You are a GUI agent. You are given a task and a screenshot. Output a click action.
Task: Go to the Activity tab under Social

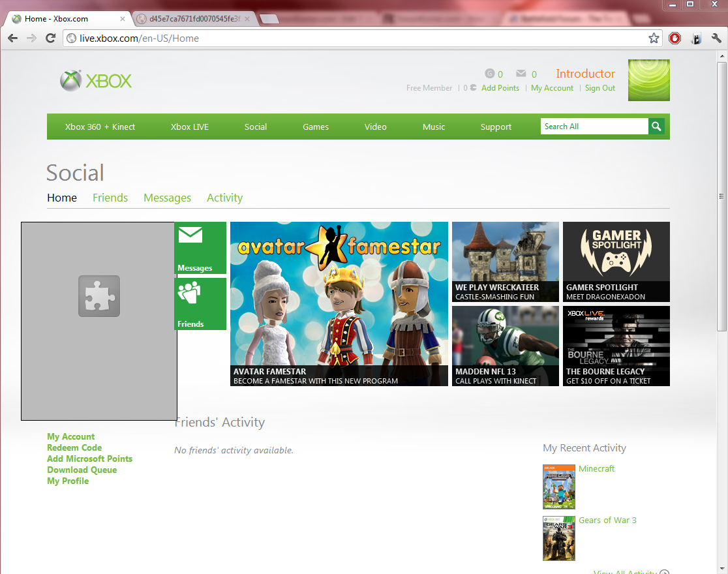[x=224, y=198]
